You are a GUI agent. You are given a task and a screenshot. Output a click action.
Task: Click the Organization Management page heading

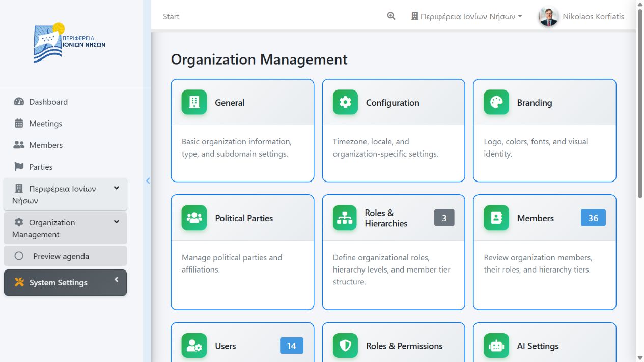coord(259,59)
